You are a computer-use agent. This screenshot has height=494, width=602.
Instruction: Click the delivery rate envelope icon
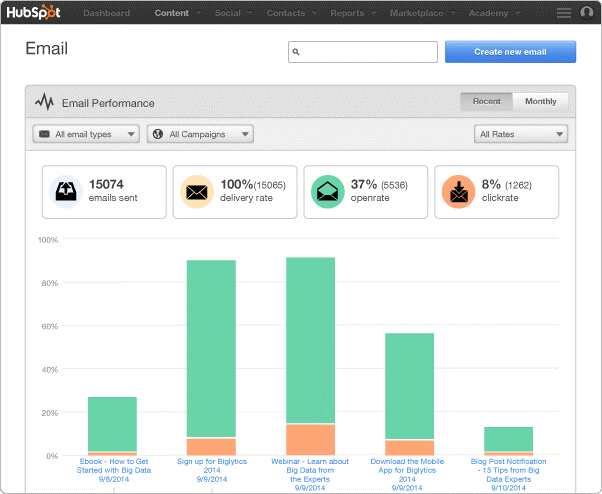click(x=197, y=192)
